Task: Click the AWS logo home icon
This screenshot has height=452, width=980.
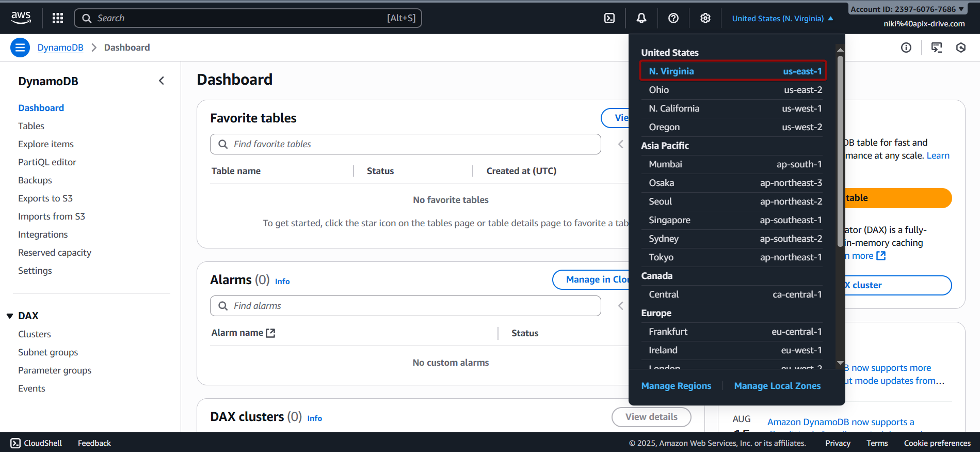Action: [21, 18]
